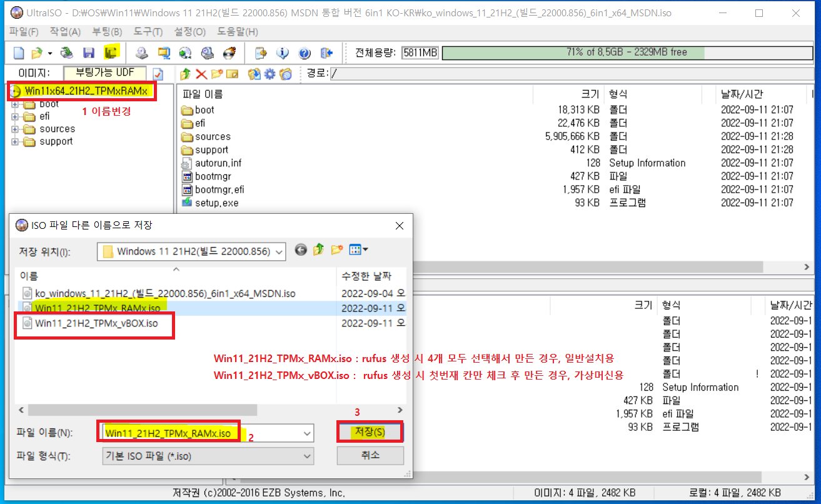821x504 pixels.
Task: Expand the efi folder tree node
Action: point(15,117)
